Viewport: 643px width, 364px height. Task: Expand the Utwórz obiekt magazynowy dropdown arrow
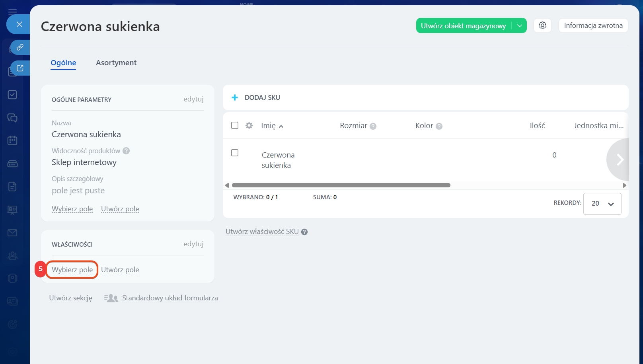pos(519,25)
